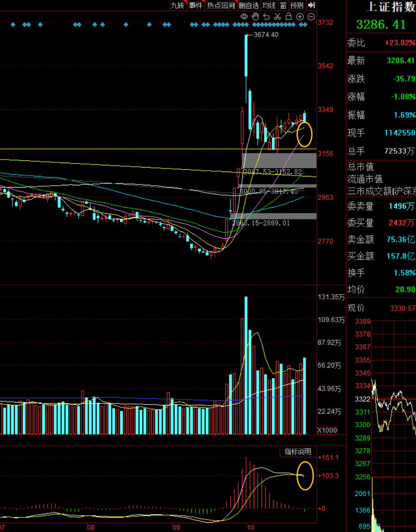
Task: Expand the 预测 forecast option
Action: (297, 5)
